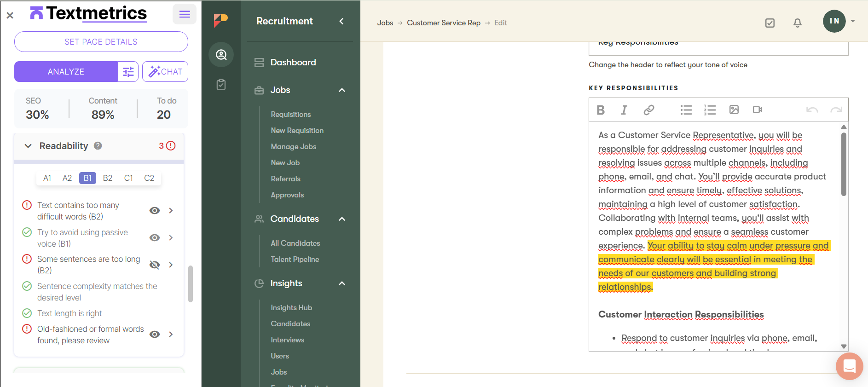Show highlighting for long sentences
Screen dimensions: 868x387
(x=155, y=265)
